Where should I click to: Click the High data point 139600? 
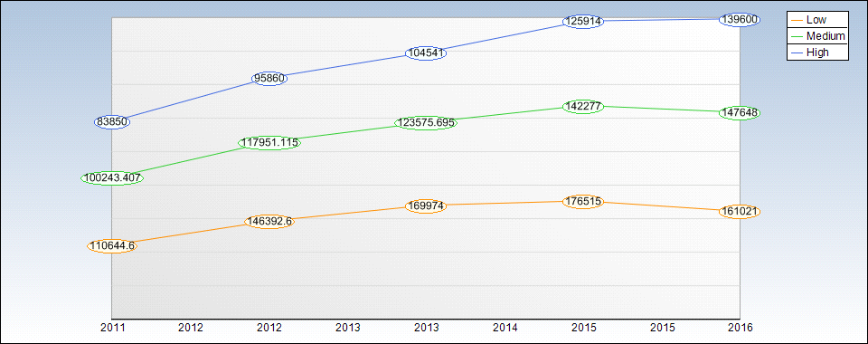(x=741, y=19)
